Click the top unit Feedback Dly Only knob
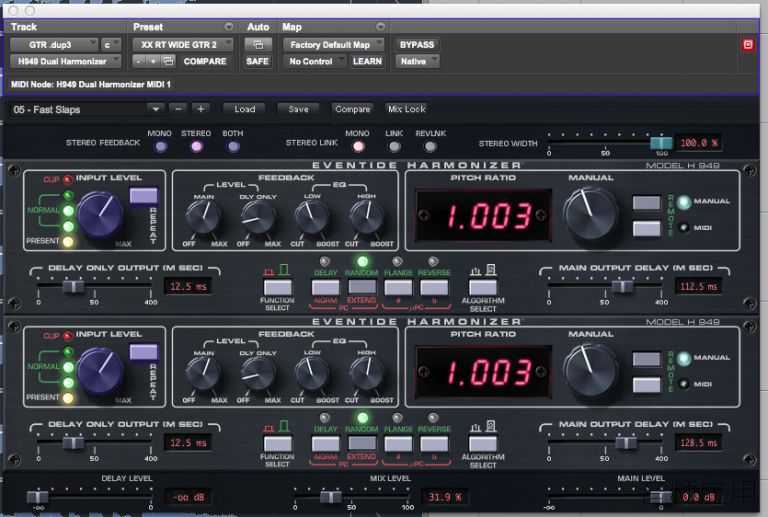The image size is (768, 517). click(257, 217)
